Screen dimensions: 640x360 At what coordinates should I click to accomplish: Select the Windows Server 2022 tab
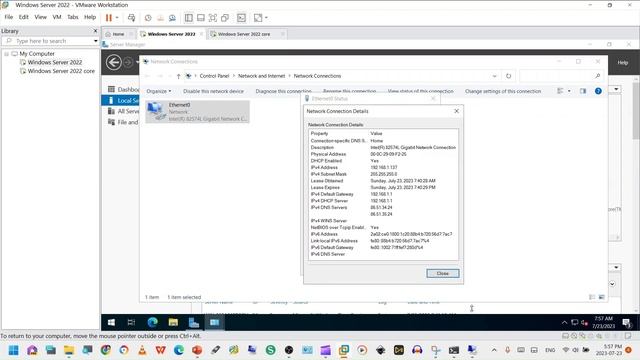pyautogui.click(x=171, y=34)
